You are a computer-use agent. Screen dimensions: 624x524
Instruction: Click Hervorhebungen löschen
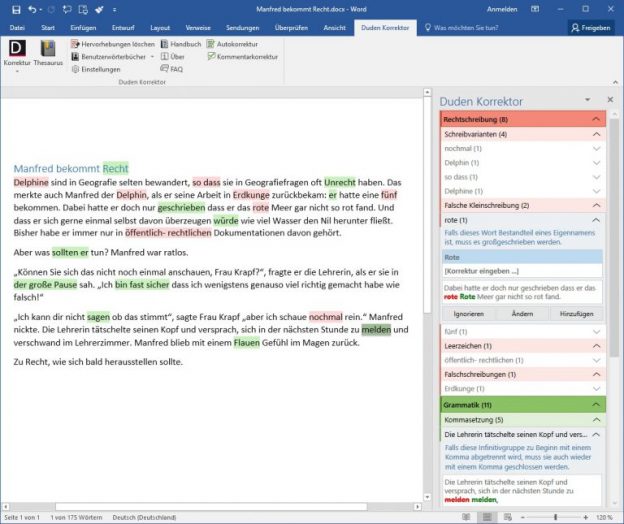[113, 44]
